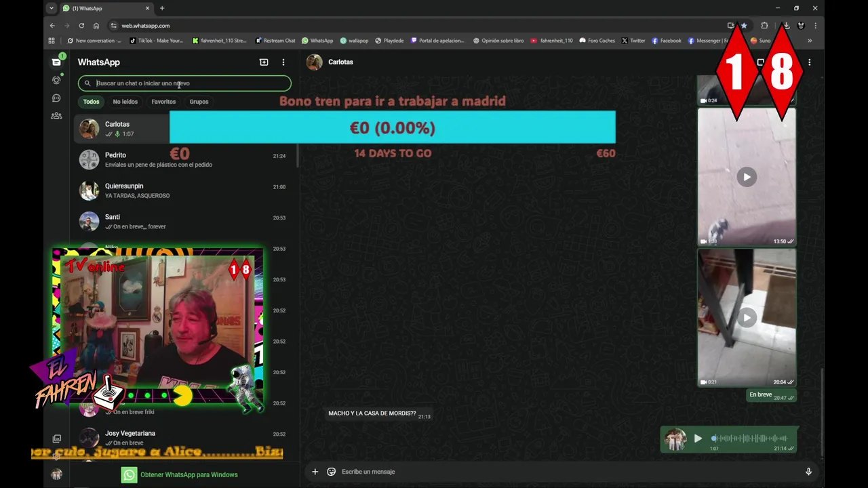The height and width of the screenshot is (488, 868).
Task: Click the magnifier icon in chat search
Action: point(87,83)
